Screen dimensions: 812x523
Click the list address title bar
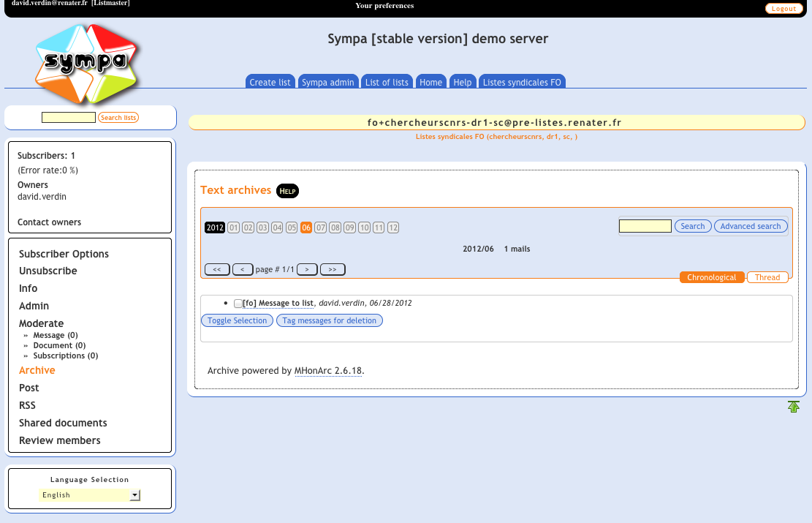(496, 123)
